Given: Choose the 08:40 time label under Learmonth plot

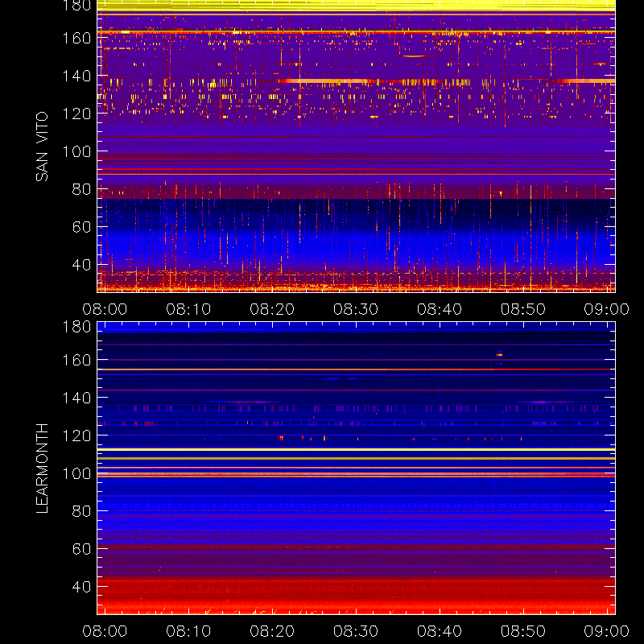Looking at the screenshot, I should click(440, 631).
